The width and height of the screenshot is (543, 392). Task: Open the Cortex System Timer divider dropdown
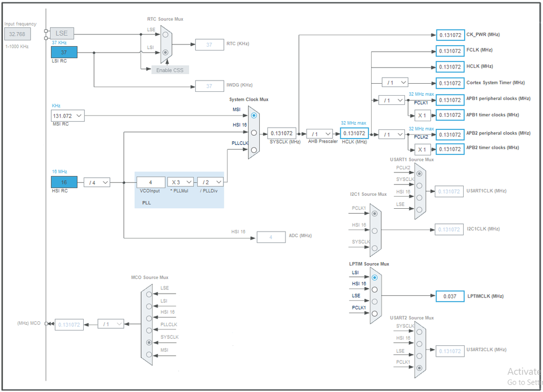tap(395, 83)
